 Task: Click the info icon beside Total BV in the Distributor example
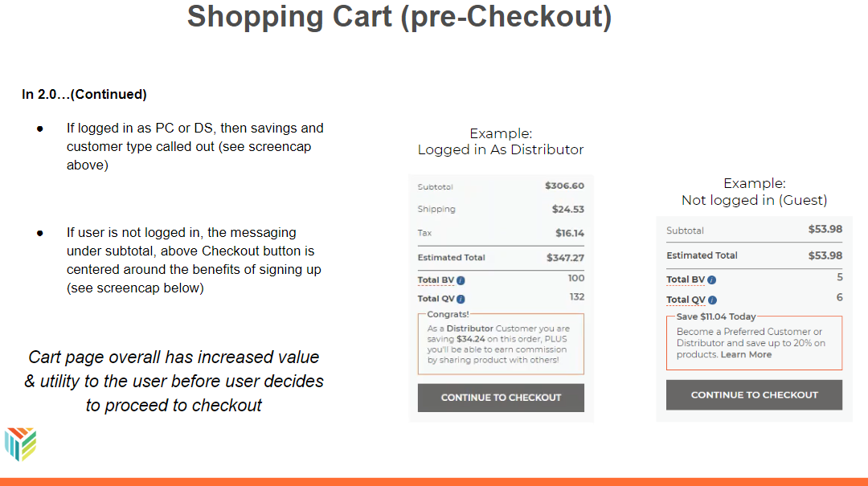pyautogui.click(x=461, y=280)
